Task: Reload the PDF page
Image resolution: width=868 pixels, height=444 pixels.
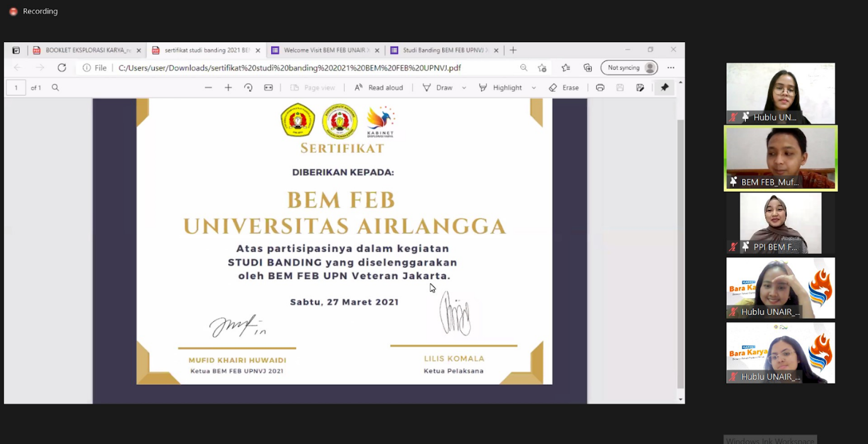Action: [62, 68]
